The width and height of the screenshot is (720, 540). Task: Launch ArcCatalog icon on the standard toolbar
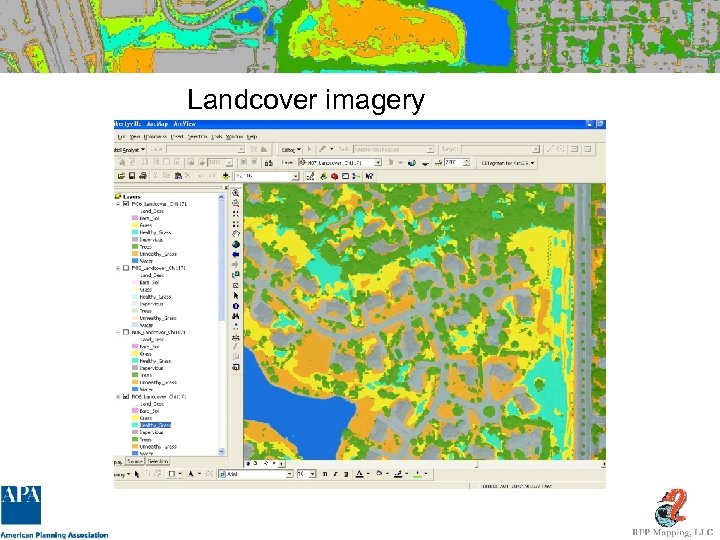click(x=323, y=176)
